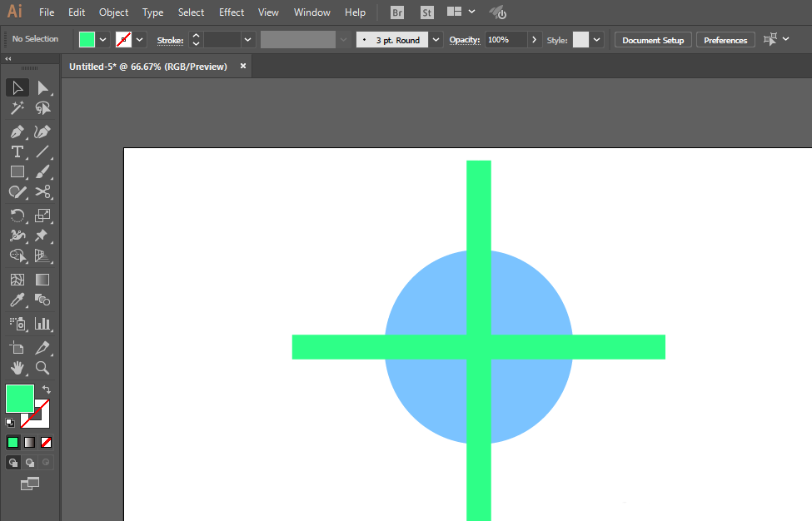This screenshot has width=812, height=521.
Task: Open the graphic Style dropdown
Action: point(597,40)
